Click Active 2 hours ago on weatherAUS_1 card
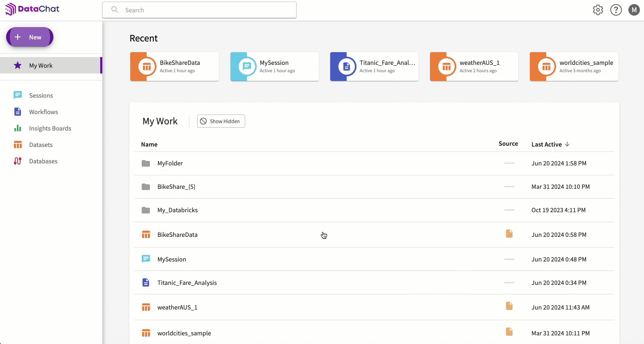Screen dimensions: 644x344 point(478,71)
